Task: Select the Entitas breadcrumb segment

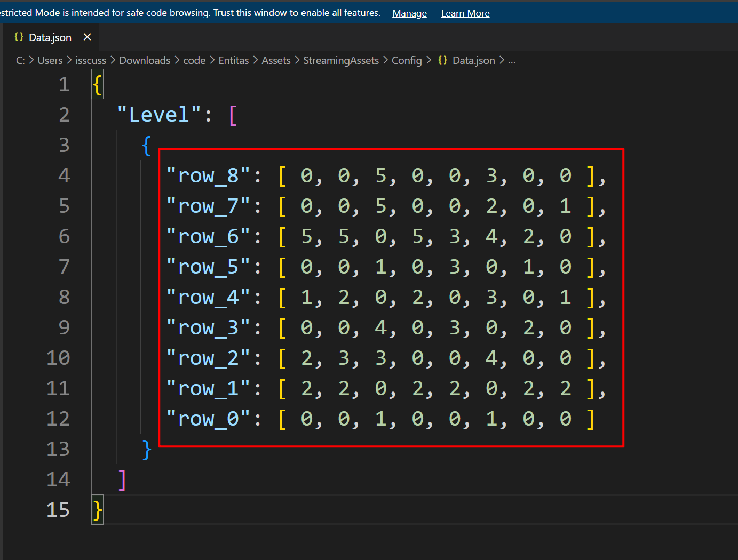Action: 234,60
